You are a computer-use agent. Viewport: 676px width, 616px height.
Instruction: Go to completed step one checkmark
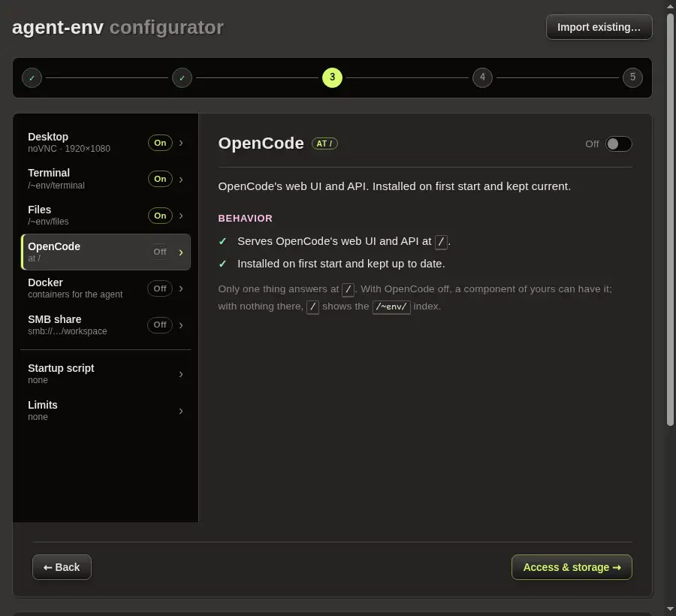point(32,78)
